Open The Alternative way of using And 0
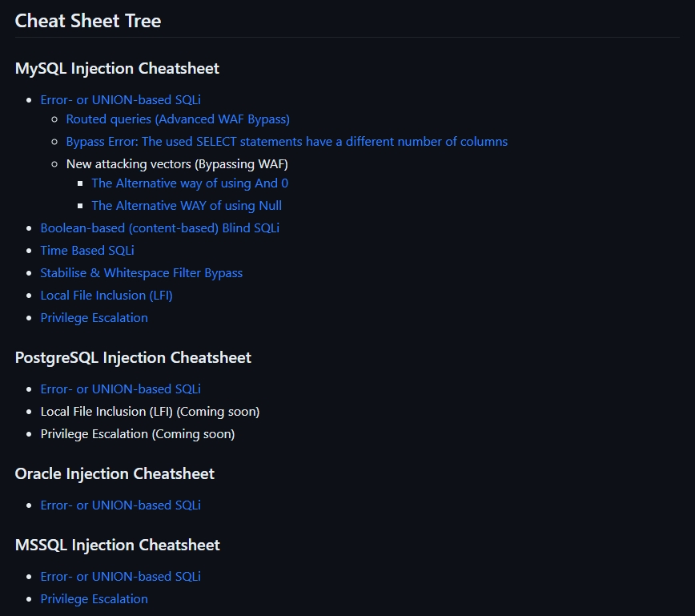 (190, 183)
